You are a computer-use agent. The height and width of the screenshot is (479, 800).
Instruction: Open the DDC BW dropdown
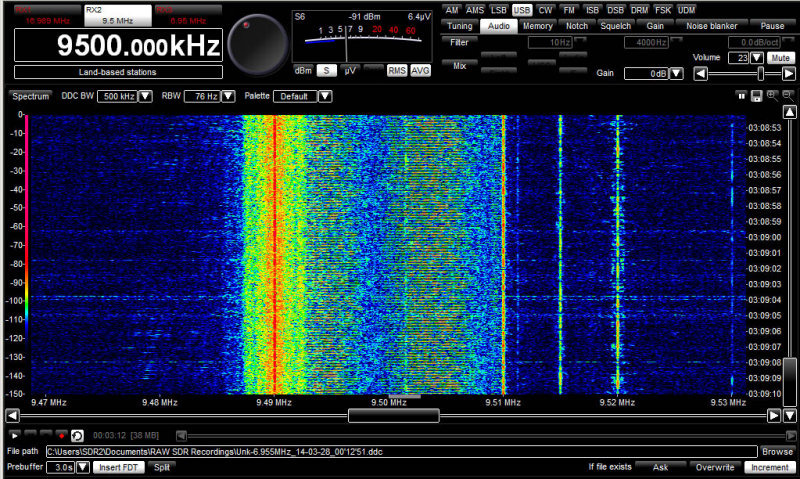145,96
